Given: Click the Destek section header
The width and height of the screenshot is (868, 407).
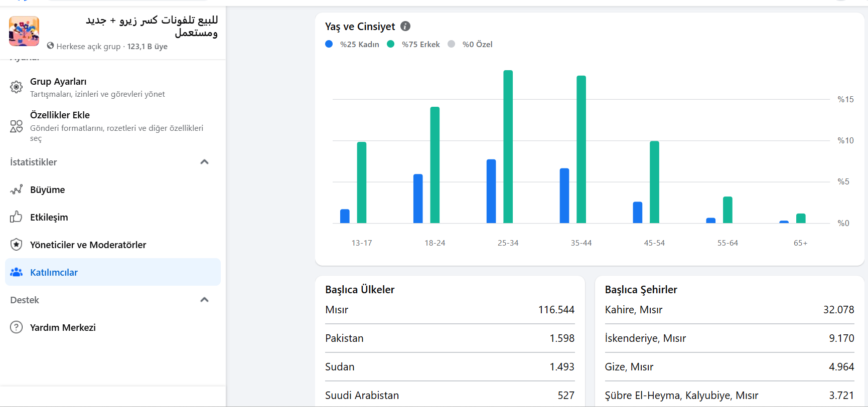Looking at the screenshot, I should [x=25, y=300].
